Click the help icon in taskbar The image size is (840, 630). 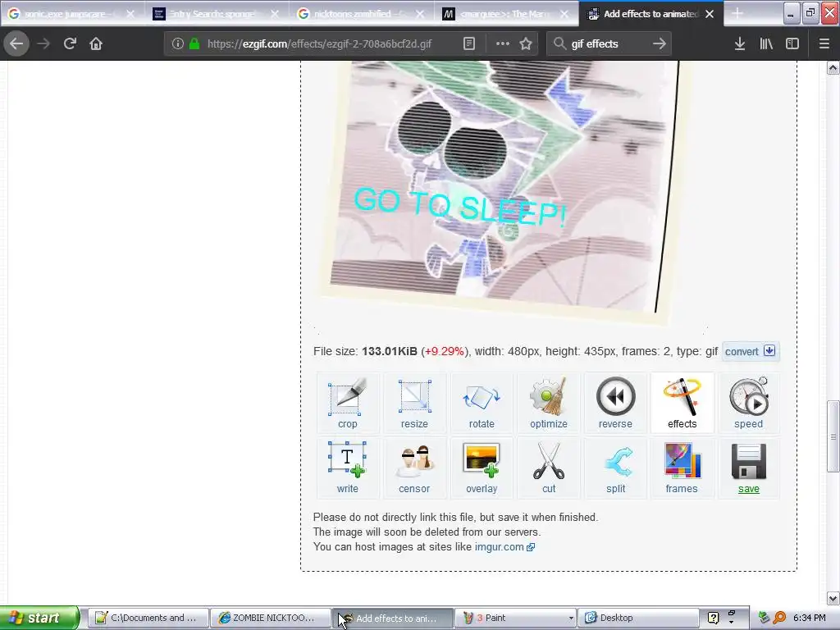pos(713,618)
